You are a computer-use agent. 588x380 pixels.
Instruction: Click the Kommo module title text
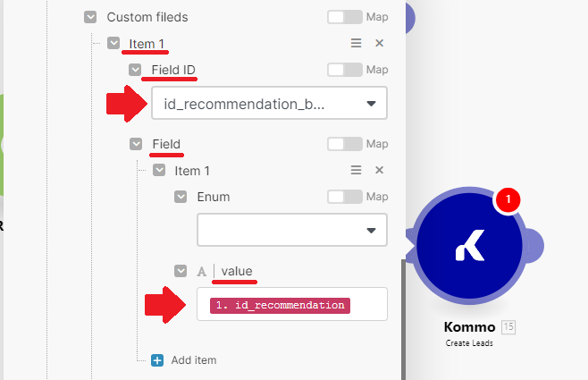pyautogui.click(x=469, y=327)
